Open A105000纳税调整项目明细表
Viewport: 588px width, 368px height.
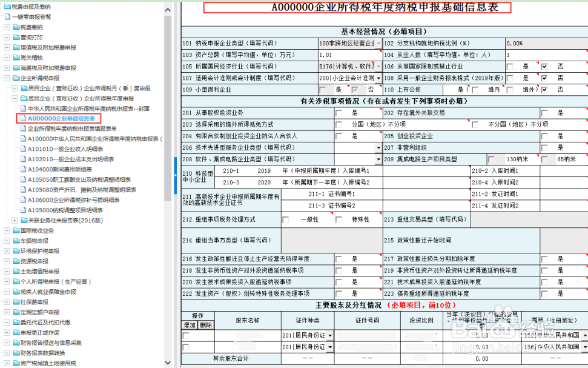[x=65, y=210]
